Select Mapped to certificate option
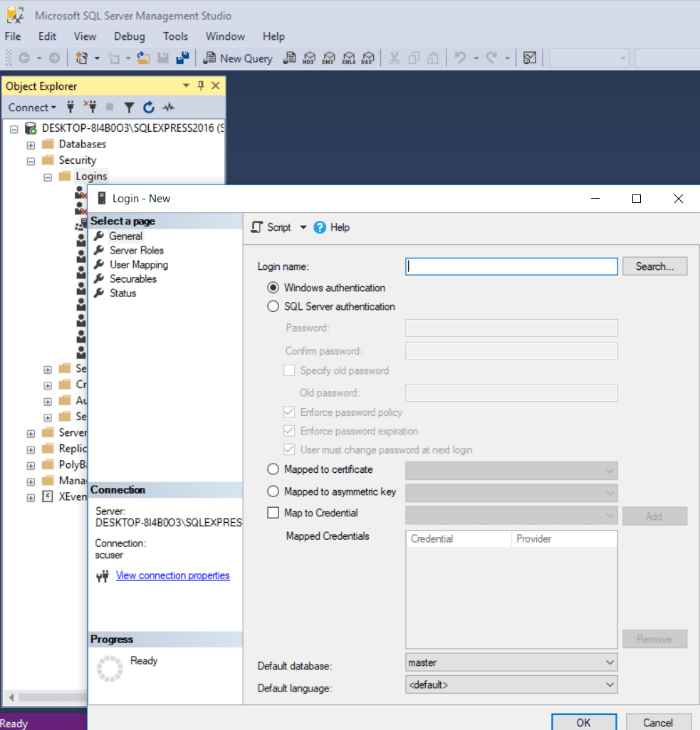 (273, 470)
